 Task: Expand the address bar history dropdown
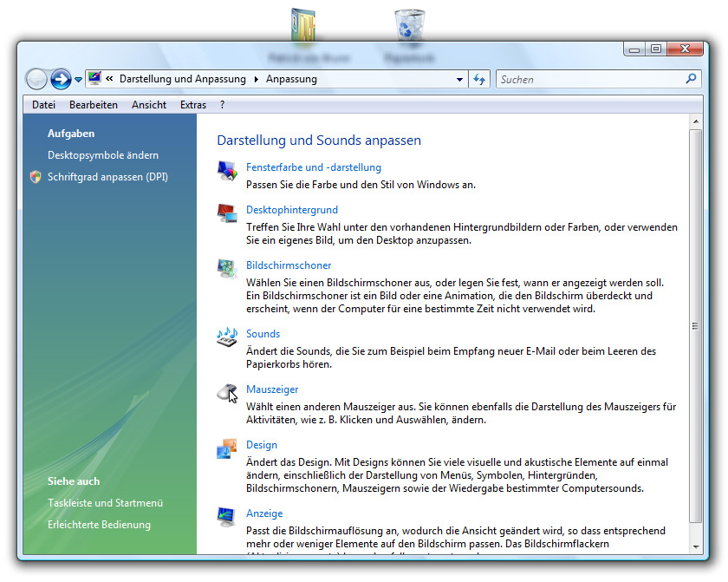[x=460, y=80]
